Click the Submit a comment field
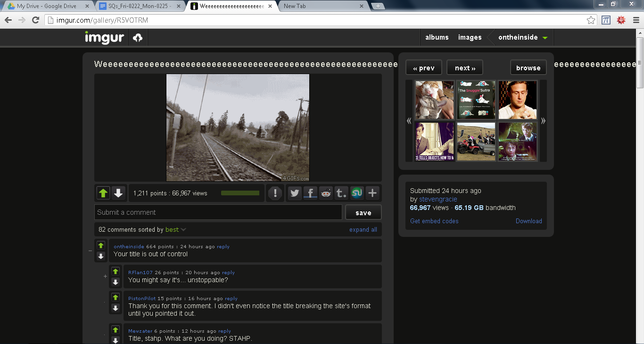 coord(218,212)
